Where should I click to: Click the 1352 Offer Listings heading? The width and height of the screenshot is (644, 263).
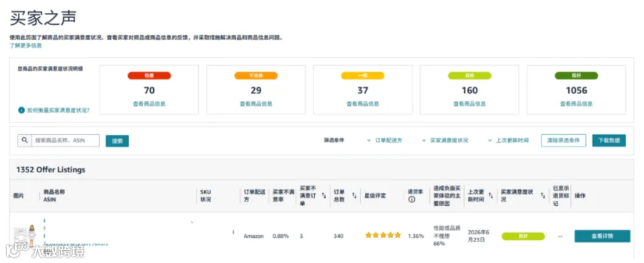click(51, 169)
